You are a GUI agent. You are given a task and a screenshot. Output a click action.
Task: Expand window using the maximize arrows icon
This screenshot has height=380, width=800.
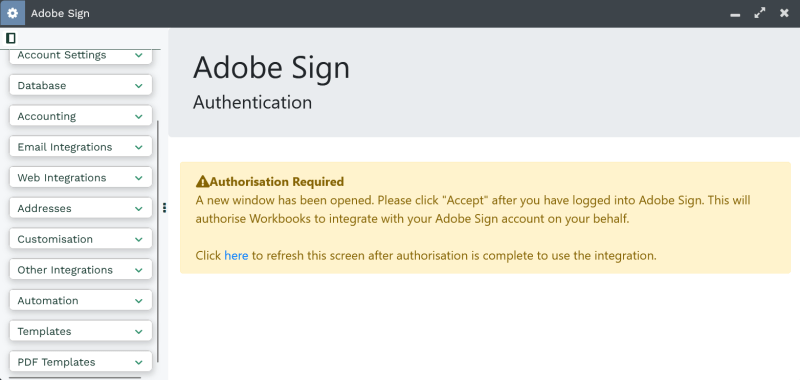coord(760,13)
